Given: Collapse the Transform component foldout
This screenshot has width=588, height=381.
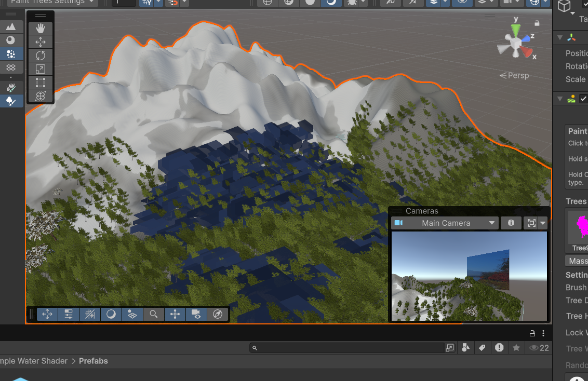Looking at the screenshot, I should [560, 37].
